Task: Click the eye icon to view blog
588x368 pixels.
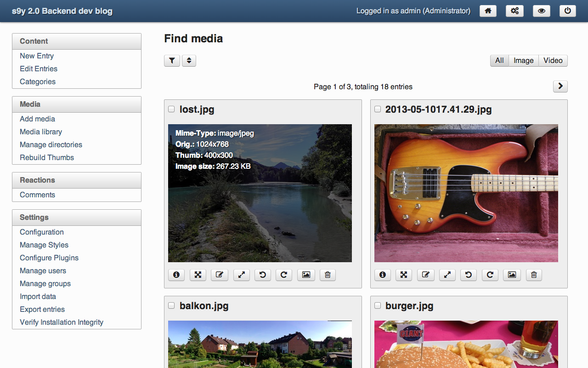Action: click(541, 11)
